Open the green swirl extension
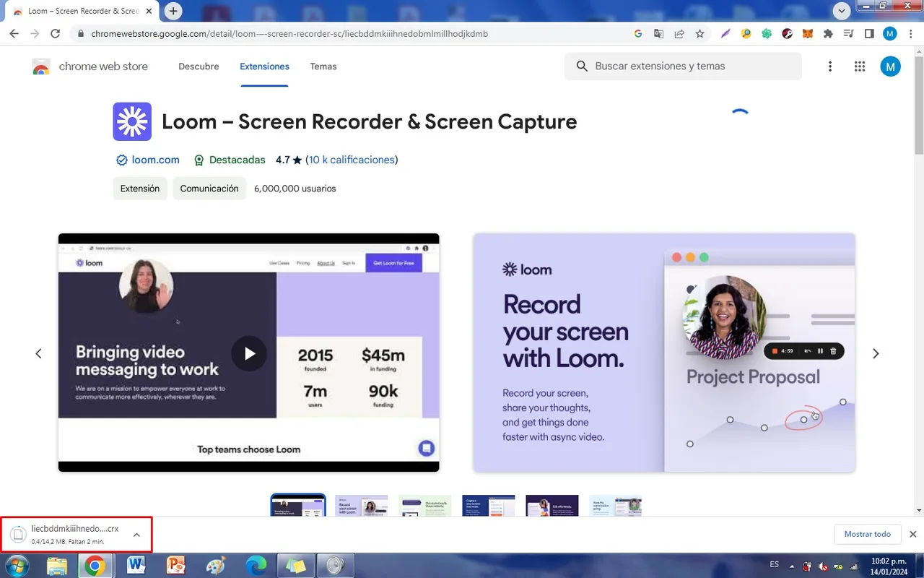This screenshot has width=924, height=578. pyautogui.click(x=767, y=33)
